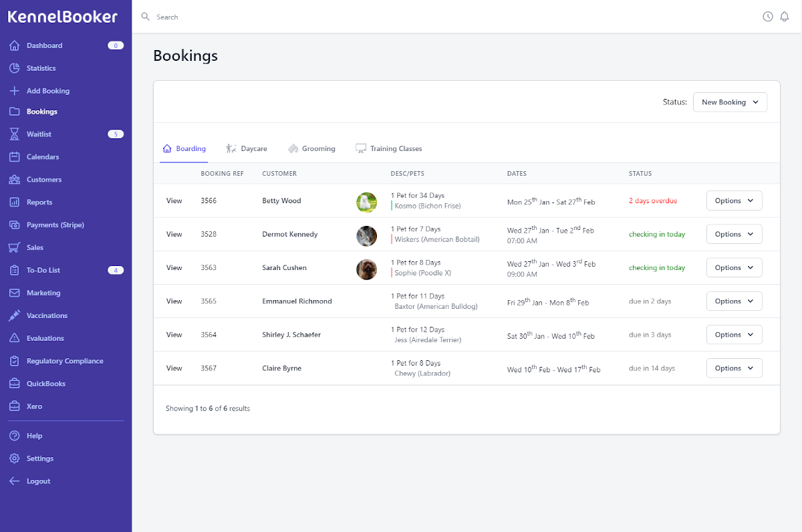Open Options dropdown for Dermot Kennedy
Screen dimensions: 802x532
[x=734, y=234]
